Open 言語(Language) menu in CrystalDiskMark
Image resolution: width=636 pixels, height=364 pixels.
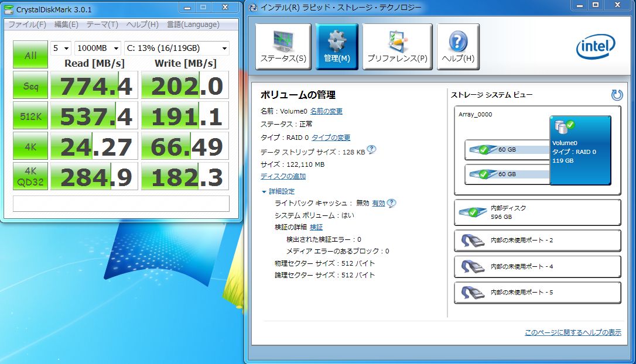193,25
